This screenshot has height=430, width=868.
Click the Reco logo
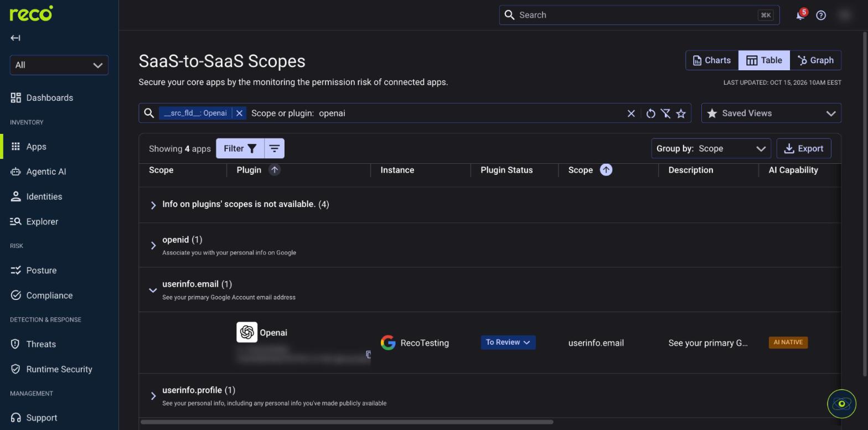pyautogui.click(x=32, y=14)
